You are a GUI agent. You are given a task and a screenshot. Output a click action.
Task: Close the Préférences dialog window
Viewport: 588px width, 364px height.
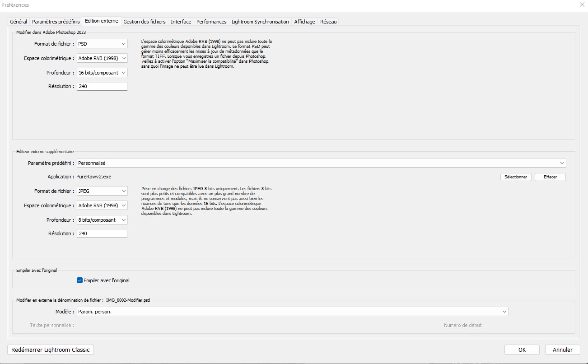(x=581, y=5)
